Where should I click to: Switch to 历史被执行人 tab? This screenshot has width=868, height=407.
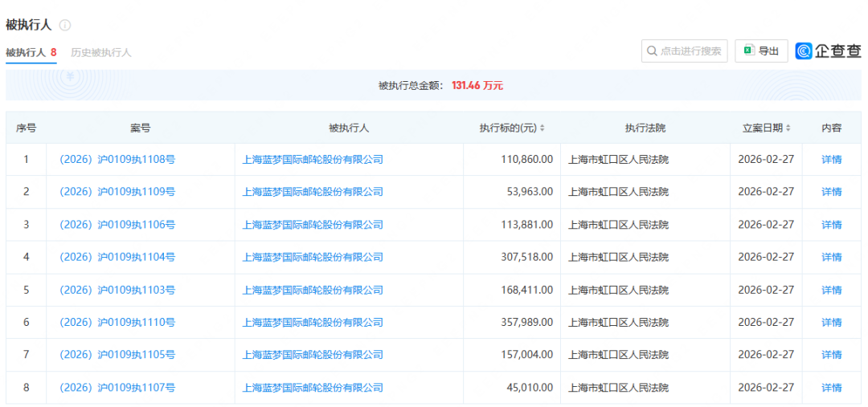pos(100,52)
